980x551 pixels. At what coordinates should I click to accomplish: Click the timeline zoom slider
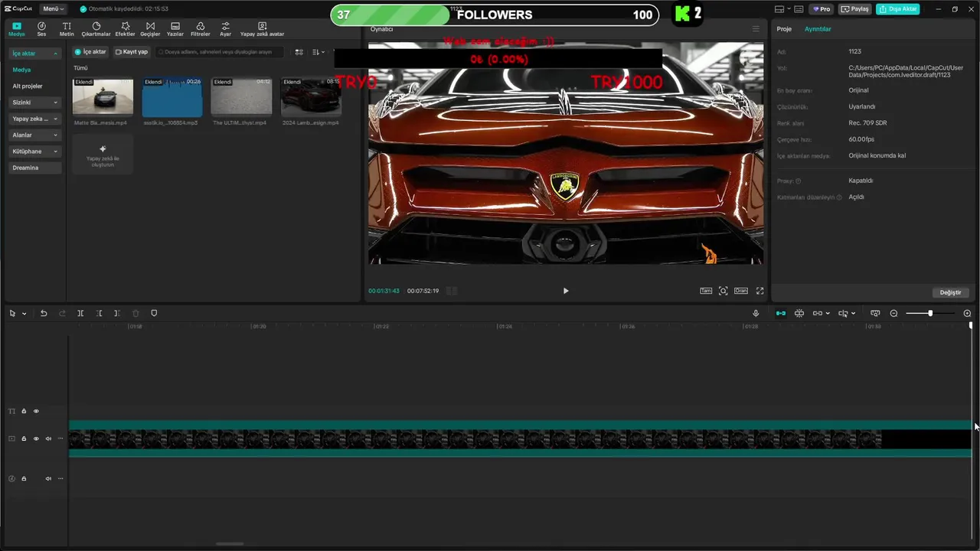pos(930,314)
